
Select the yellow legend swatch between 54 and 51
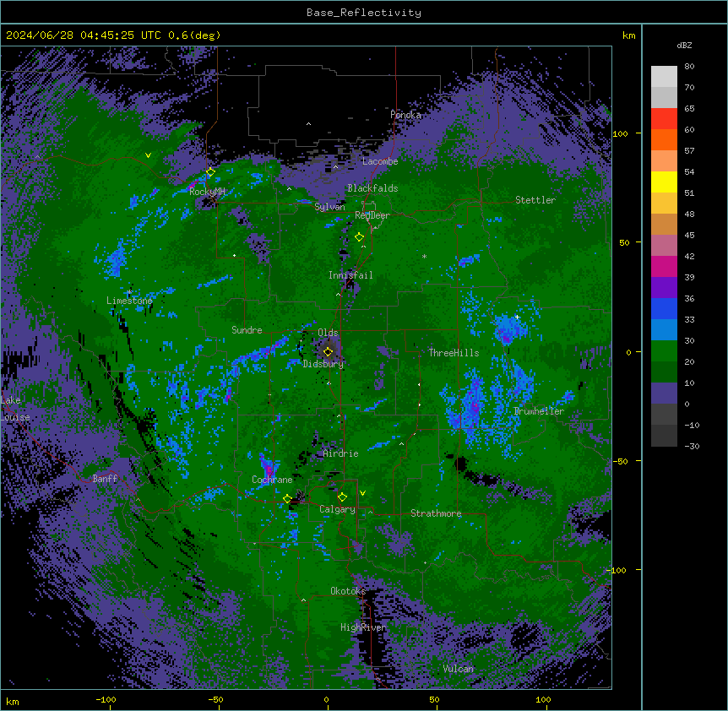664,182
